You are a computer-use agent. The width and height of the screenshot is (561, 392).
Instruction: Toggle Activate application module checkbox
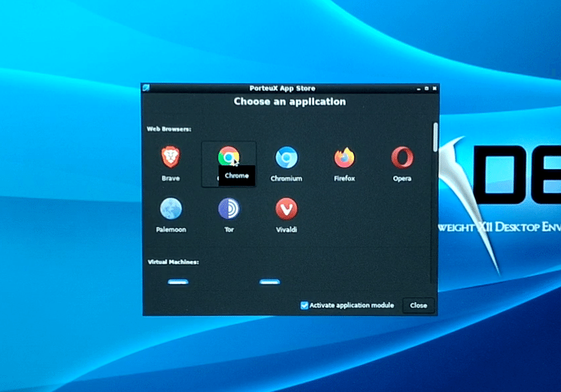point(305,305)
